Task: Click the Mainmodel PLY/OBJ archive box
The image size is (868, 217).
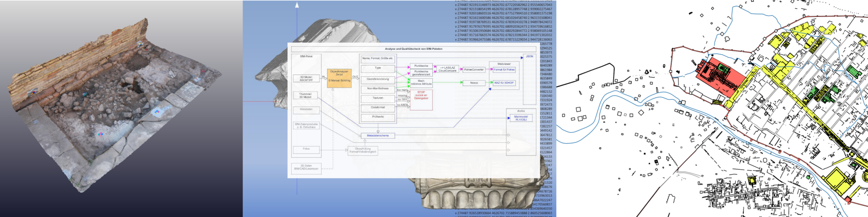Action: pos(521,118)
